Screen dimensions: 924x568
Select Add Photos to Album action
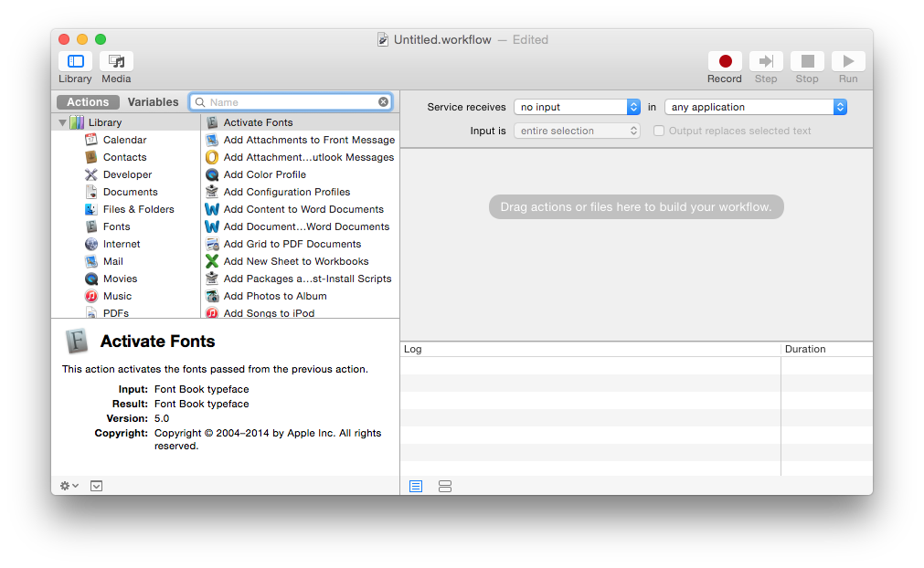[300, 296]
